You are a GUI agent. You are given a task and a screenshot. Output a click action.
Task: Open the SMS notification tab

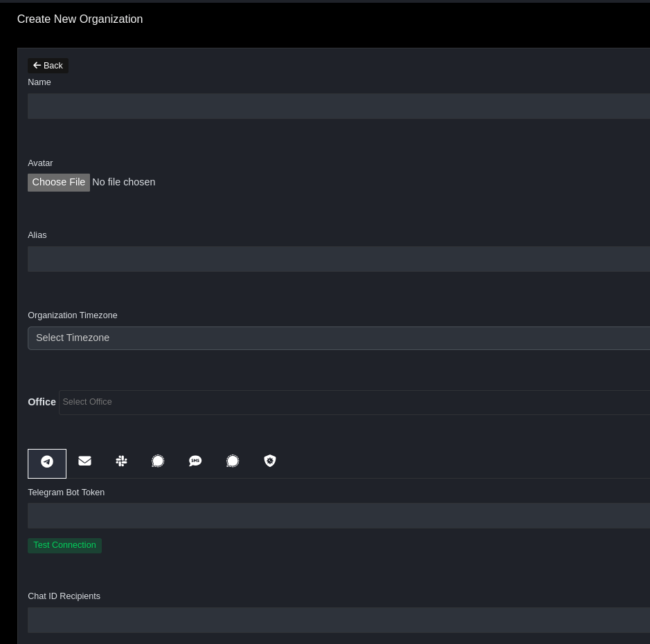[x=195, y=461]
